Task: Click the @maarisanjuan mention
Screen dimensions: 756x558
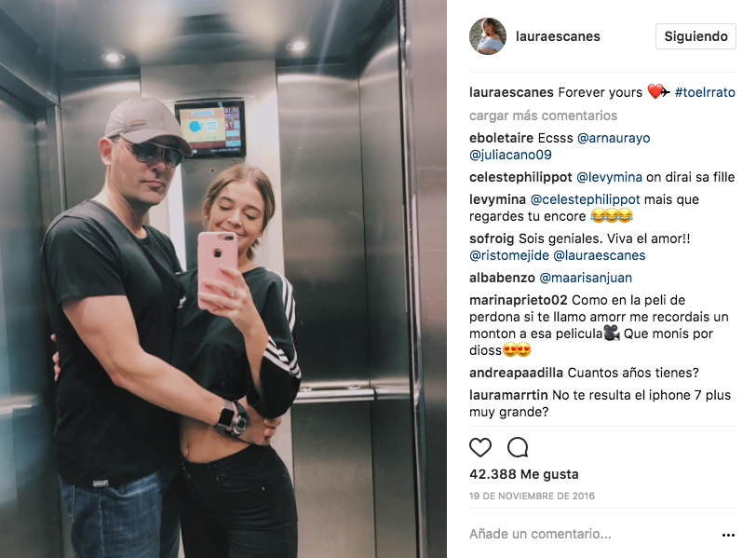Action: (586, 278)
